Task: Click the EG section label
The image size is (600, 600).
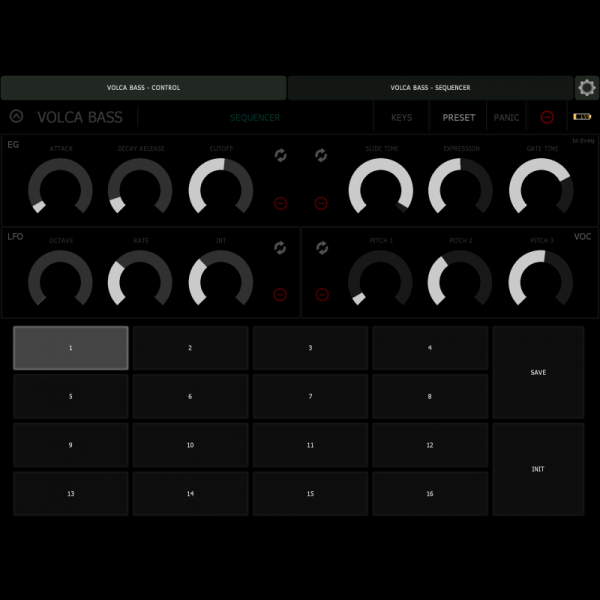Action: 13,145
